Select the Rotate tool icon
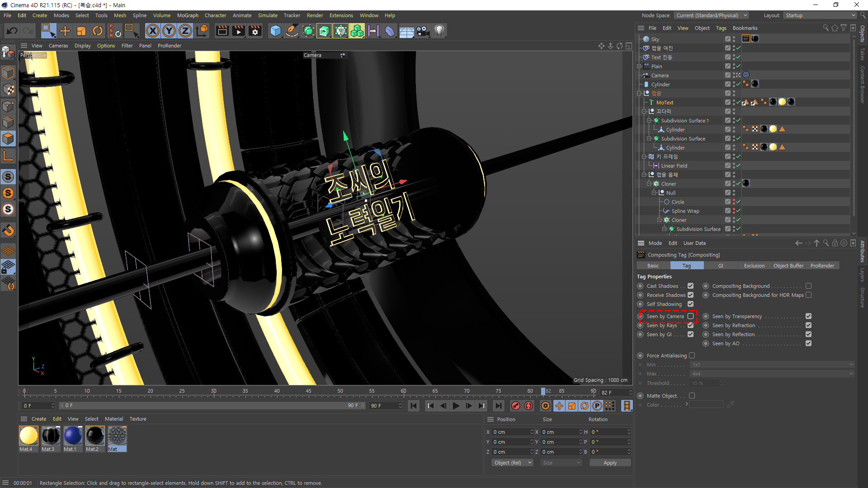The width and height of the screenshot is (868, 488). (98, 31)
